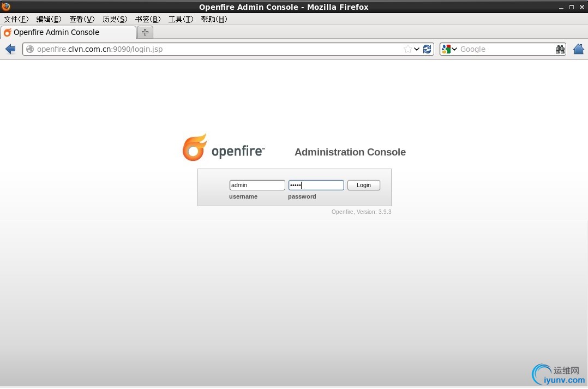Open the 查看(V) menu
The width and height of the screenshot is (588, 389).
click(82, 19)
